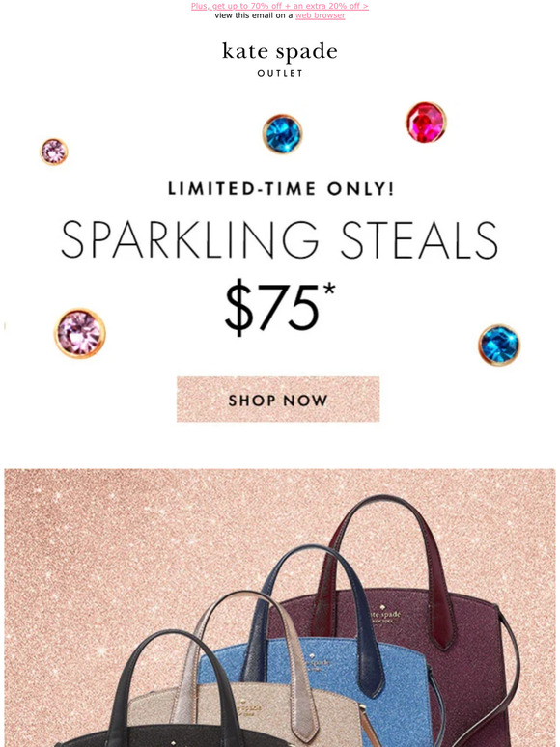Click the blue gem right of $75
This screenshot has height=747, width=560.
(499, 345)
